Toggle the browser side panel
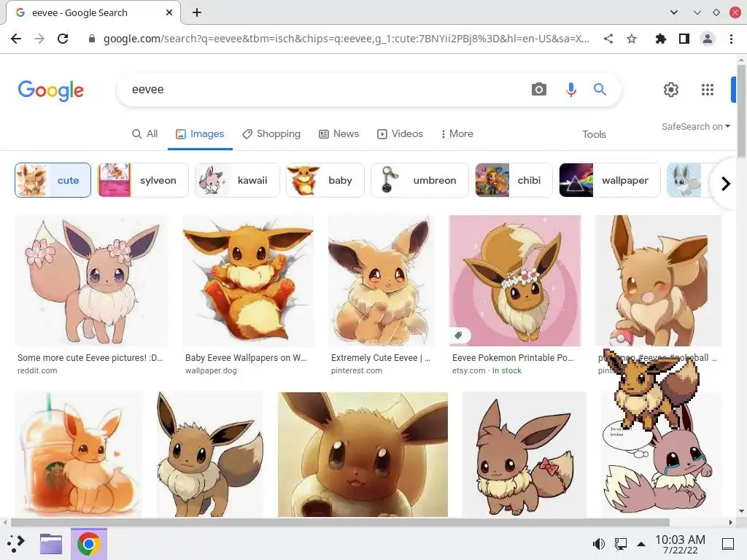The image size is (747, 560). tap(684, 39)
